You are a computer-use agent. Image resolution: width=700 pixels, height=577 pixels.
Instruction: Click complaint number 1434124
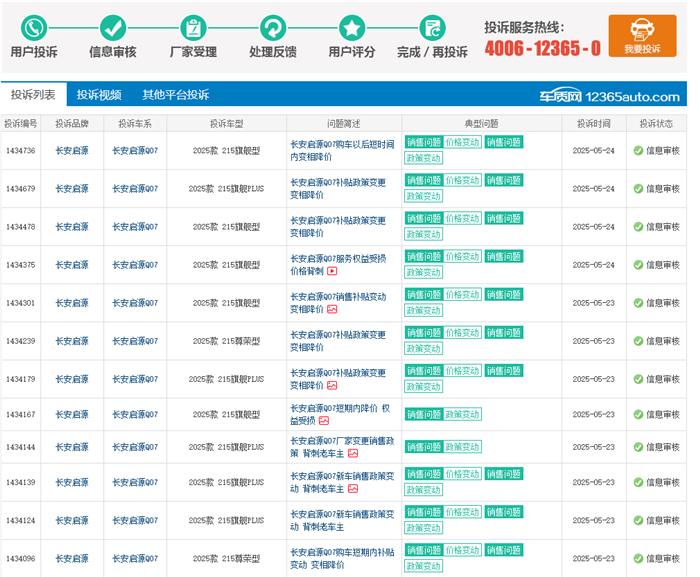[x=21, y=520]
